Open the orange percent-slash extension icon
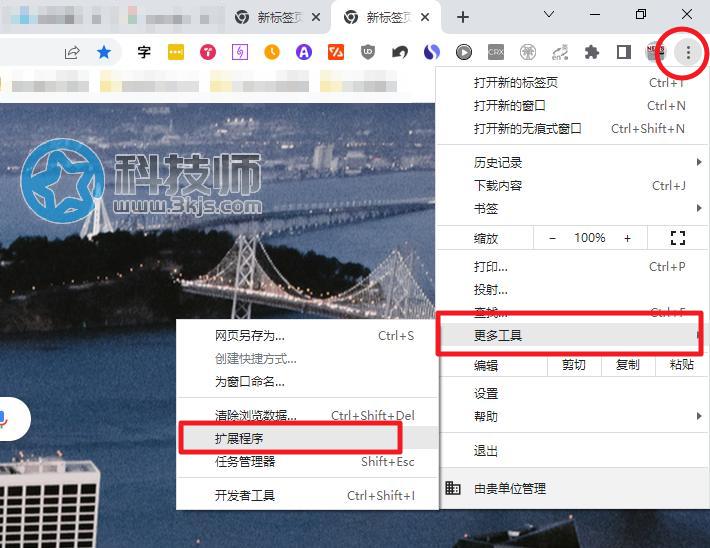The image size is (710, 548). point(336,53)
